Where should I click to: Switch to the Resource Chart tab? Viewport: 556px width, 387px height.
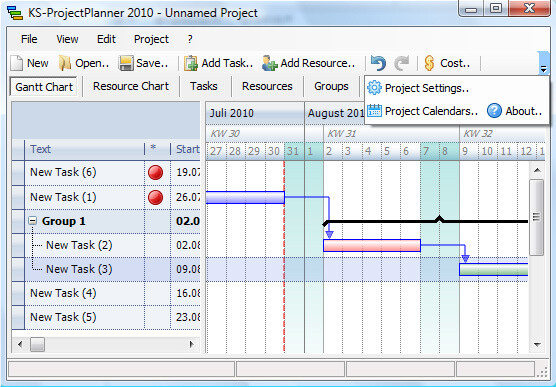(x=131, y=86)
